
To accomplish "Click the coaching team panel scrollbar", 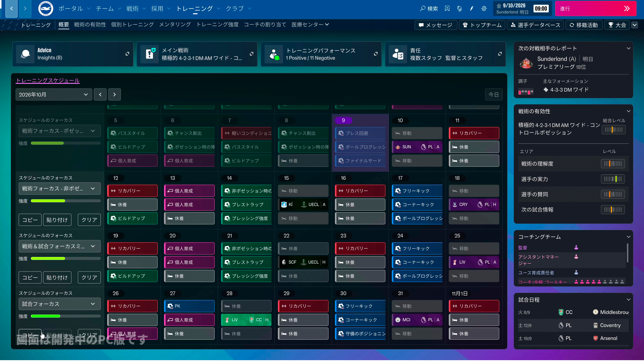I will pyautogui.click(x=628, y=253).
